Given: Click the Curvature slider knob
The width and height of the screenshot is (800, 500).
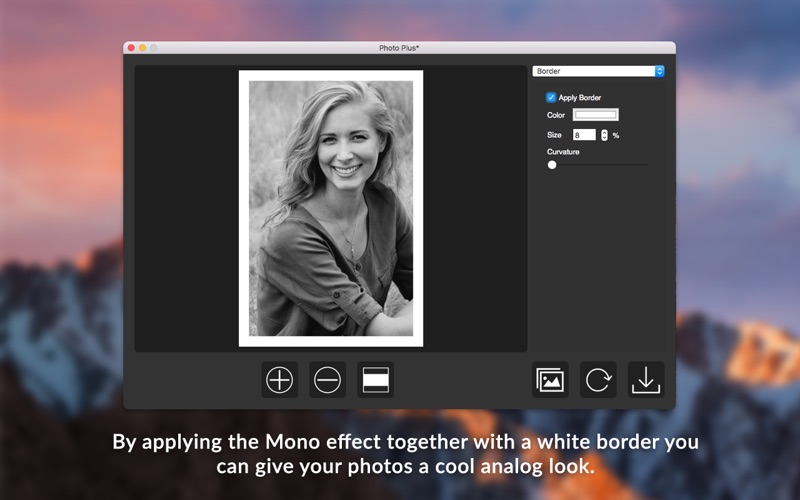Looking at the screenshot, I should [x=552, y=165].
